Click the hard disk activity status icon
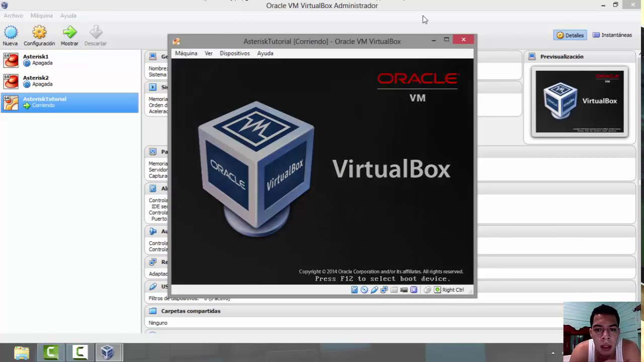The image size is (644, 362). tap(355, 290)
